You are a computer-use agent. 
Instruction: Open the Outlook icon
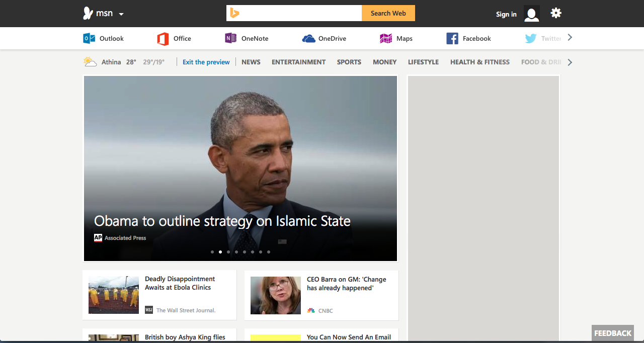[89, 38]
